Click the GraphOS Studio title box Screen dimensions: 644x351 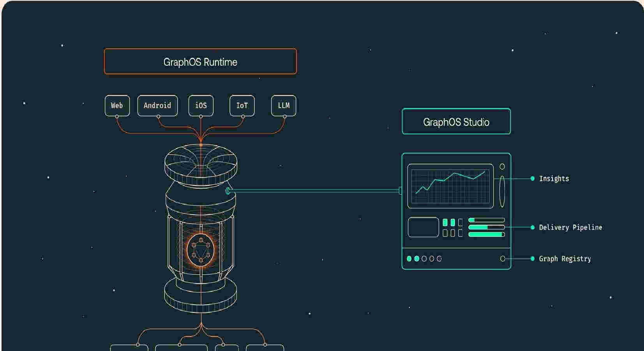click(x=456, y=122)
